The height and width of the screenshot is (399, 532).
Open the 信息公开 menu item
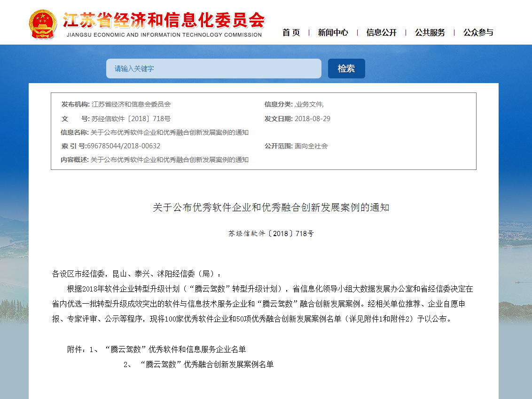pyautogui.click(x=381, y=32)
